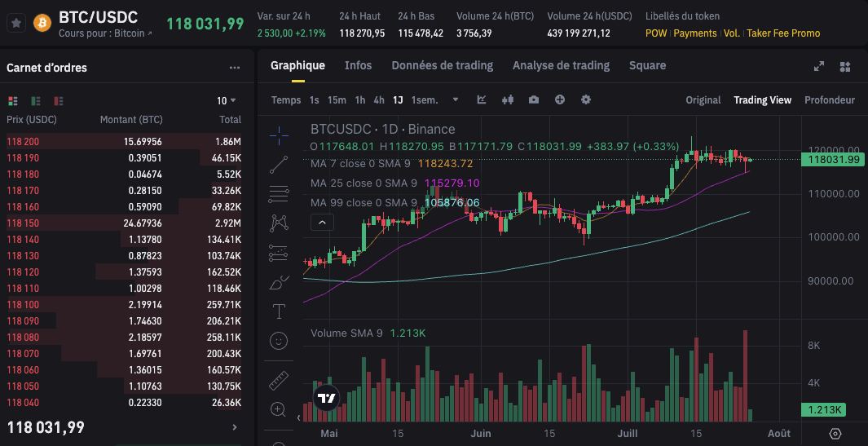Add BTC/USDC to favorites with star icon

click(16, 24)
